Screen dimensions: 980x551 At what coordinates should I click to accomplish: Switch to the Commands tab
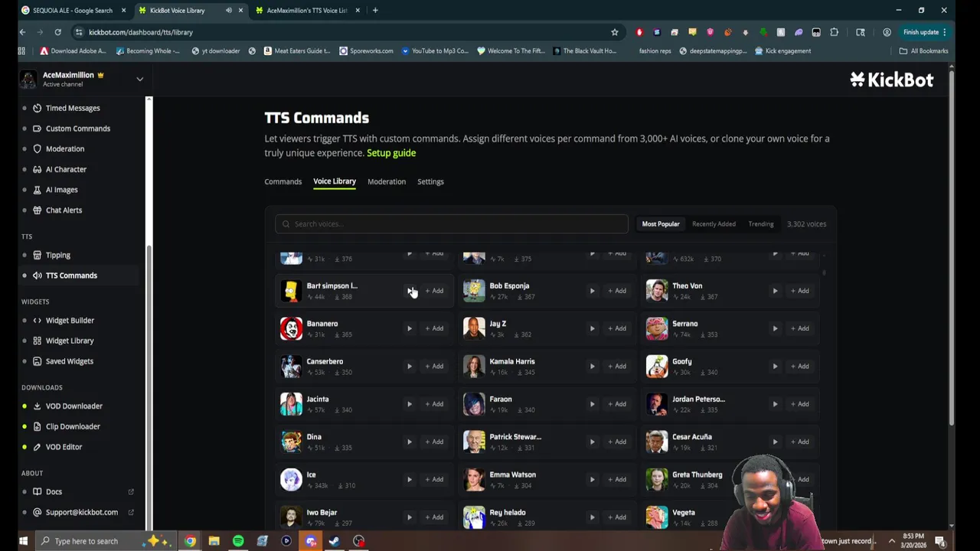(x=283, y=181)
